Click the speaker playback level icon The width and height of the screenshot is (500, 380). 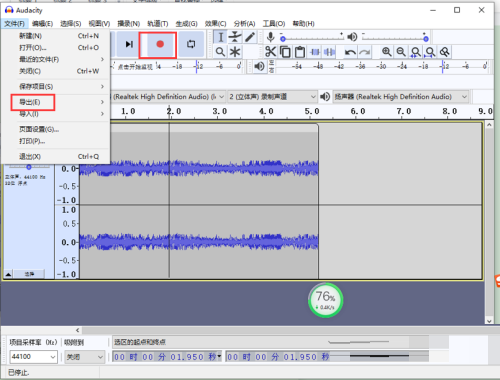pos(352,37)
